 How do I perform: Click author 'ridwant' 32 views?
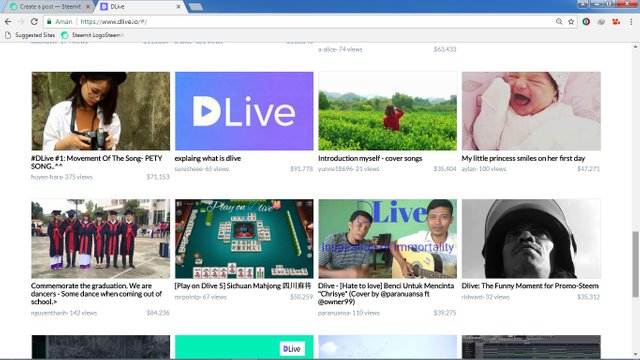tap(485, 297)
